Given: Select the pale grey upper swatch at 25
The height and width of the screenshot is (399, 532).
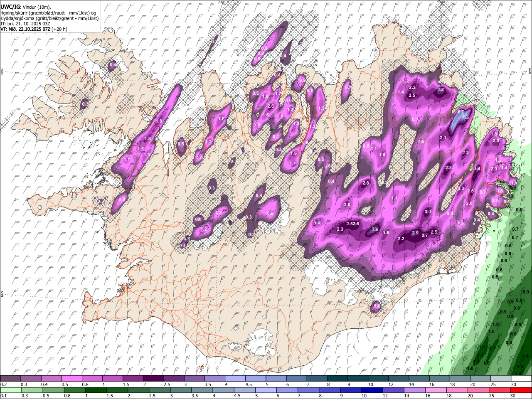Looking at the screenshot, I should pos(500,379).
